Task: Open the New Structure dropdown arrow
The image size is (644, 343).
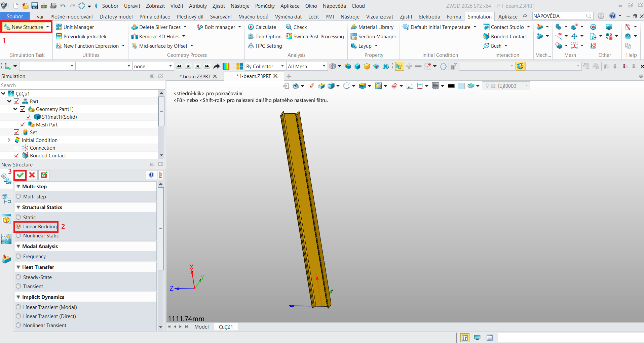Action: (47, 27)
